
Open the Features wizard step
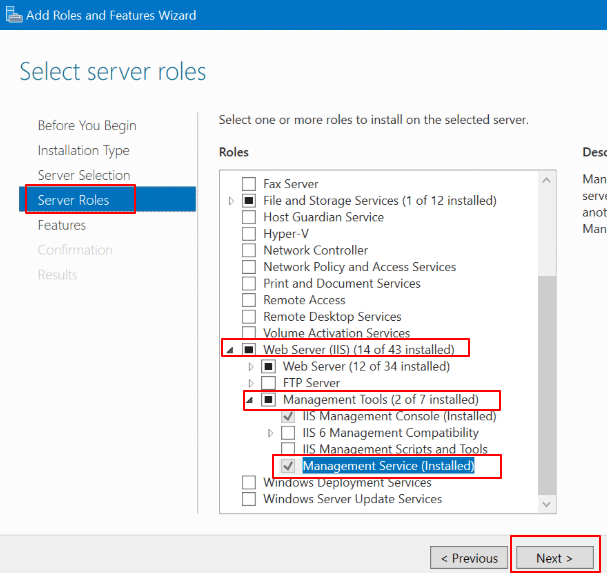(62, 225)
